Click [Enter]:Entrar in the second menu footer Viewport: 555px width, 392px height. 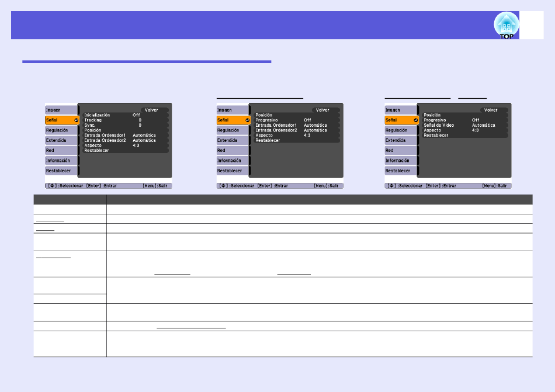tap(273, 186)
